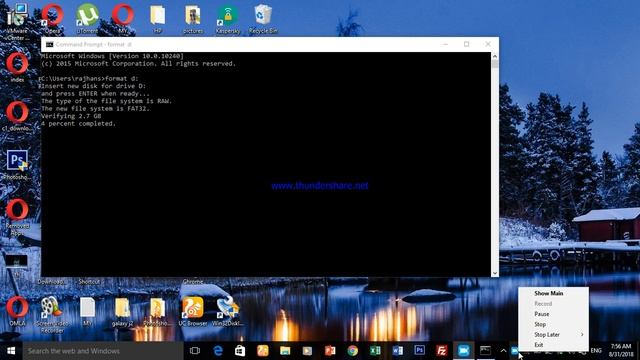Viewport: 640px width, 360px height.
Task: Open FileZilla from the taskbar
Action: [441, 351]
